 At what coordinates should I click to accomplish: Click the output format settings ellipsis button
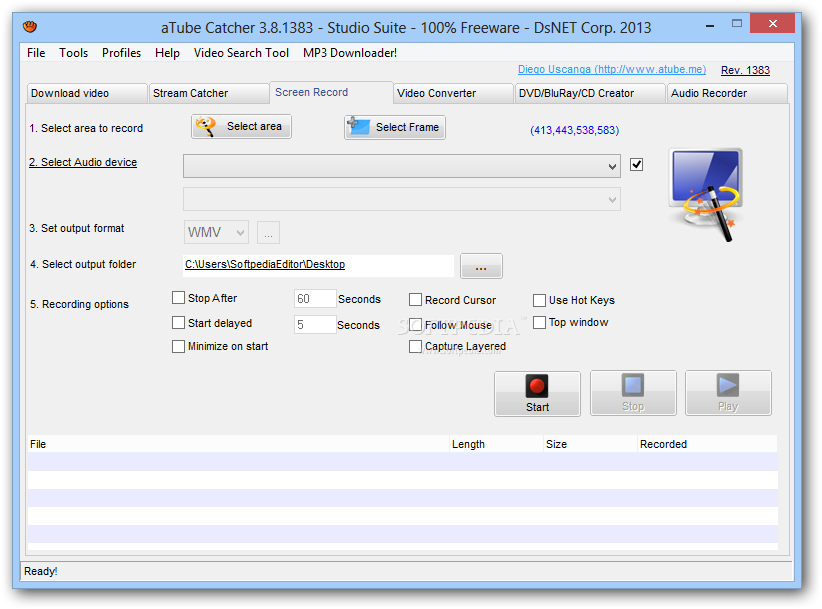[268, 233]
